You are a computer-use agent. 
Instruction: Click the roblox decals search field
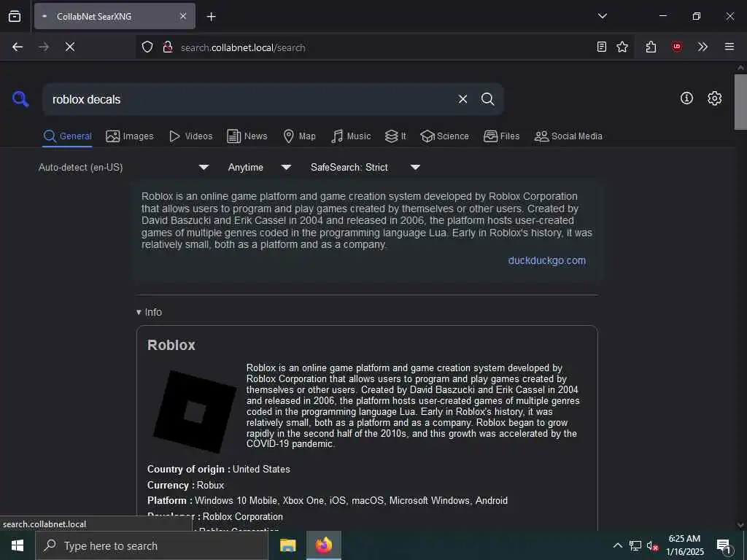pos(250,99)
